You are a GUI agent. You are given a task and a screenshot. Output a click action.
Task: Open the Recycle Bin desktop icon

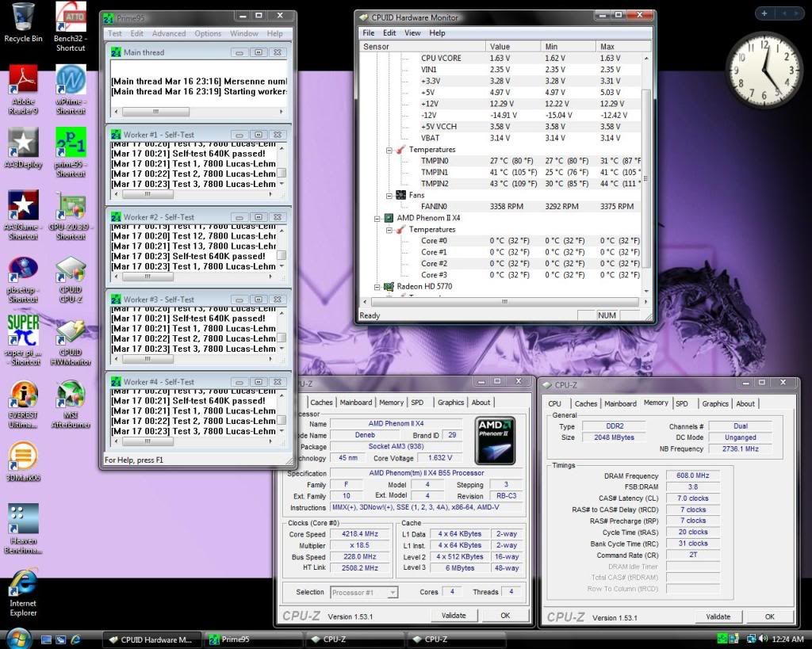23,16
